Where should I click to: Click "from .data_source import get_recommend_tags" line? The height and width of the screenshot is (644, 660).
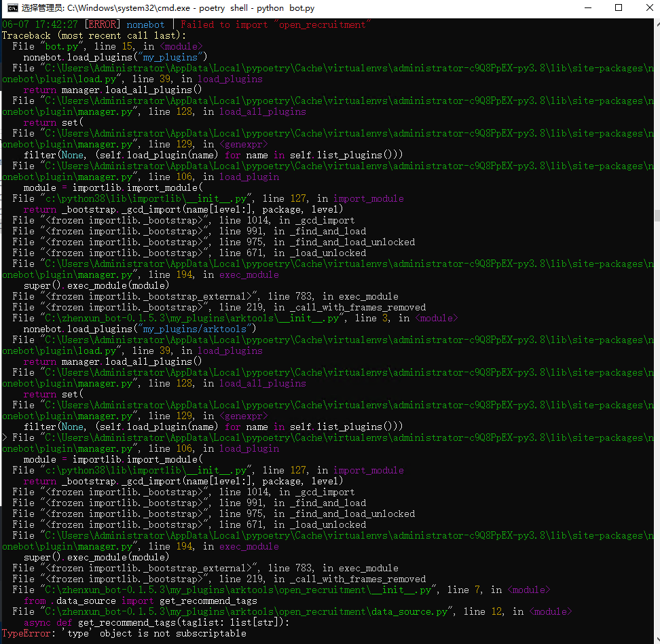pyautogui.click(x=140, y=601)
